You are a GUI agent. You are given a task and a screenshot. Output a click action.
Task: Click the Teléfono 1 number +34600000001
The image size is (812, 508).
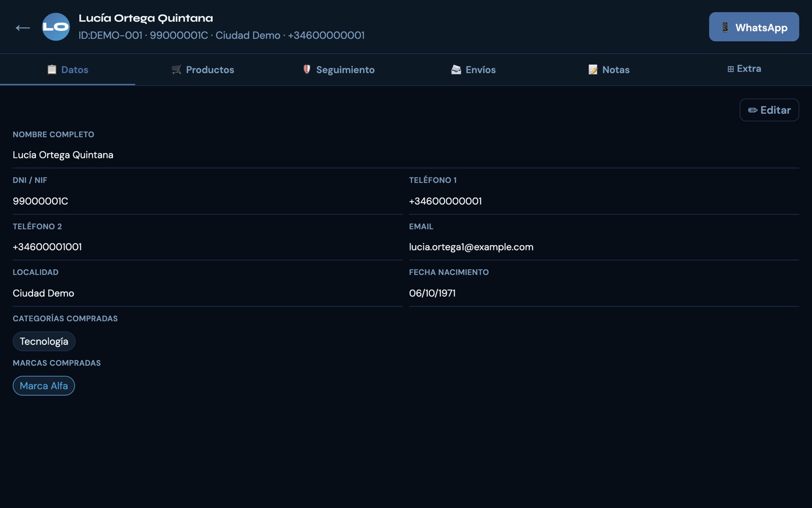coord(445,201)
